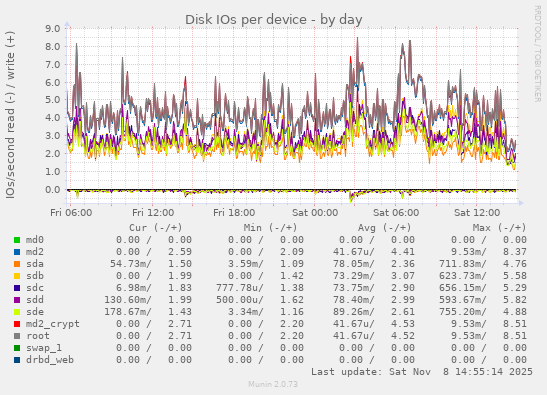Click the md0 green legend swatch
Image resolution: width=547 pixels, height=395 pixels.
click(17, 240)
